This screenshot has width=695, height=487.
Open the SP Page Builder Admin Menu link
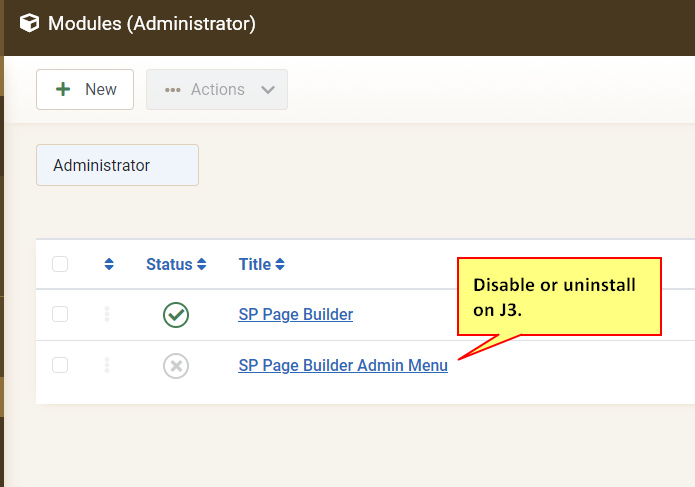tap(343, 365)
